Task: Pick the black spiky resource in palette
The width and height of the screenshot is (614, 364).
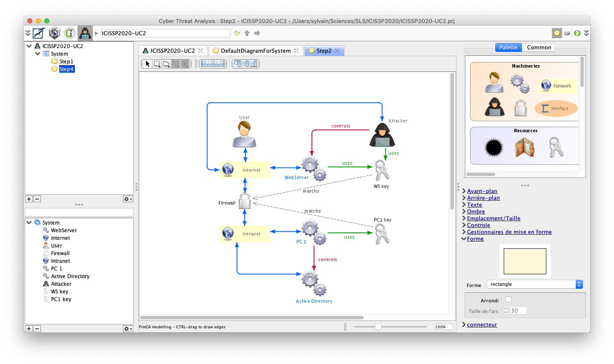Action: coord(494,148)
